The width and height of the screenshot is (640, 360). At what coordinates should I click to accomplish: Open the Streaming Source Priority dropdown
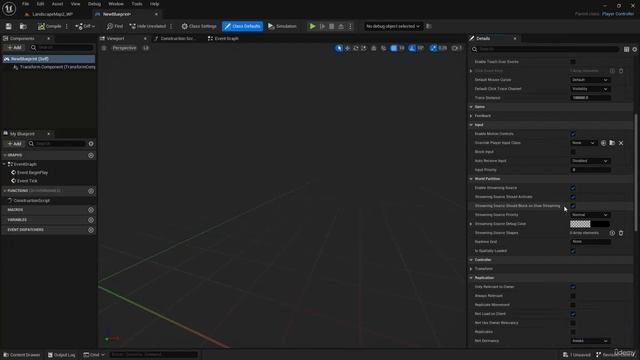point(590,215)
